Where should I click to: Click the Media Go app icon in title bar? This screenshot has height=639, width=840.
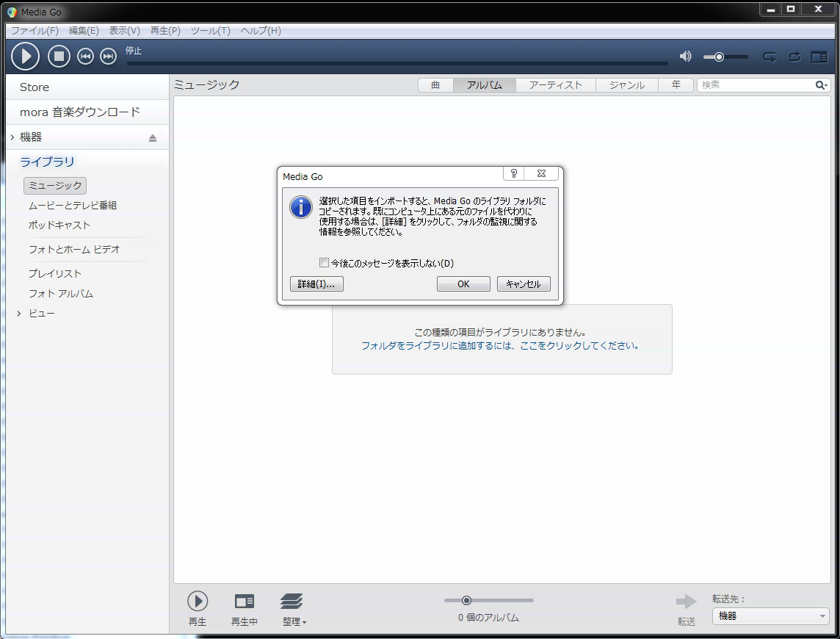[12, 12]
